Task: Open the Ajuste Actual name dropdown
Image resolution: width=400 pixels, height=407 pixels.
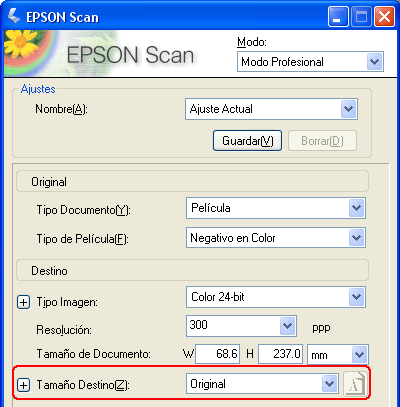Action: (x=271, y=109)
